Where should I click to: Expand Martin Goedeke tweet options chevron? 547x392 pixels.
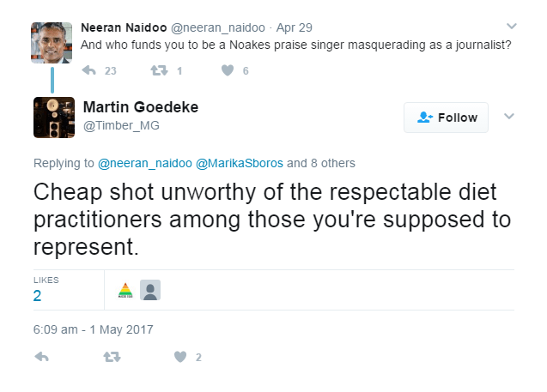pyautogui.click(x=507, y=117)
